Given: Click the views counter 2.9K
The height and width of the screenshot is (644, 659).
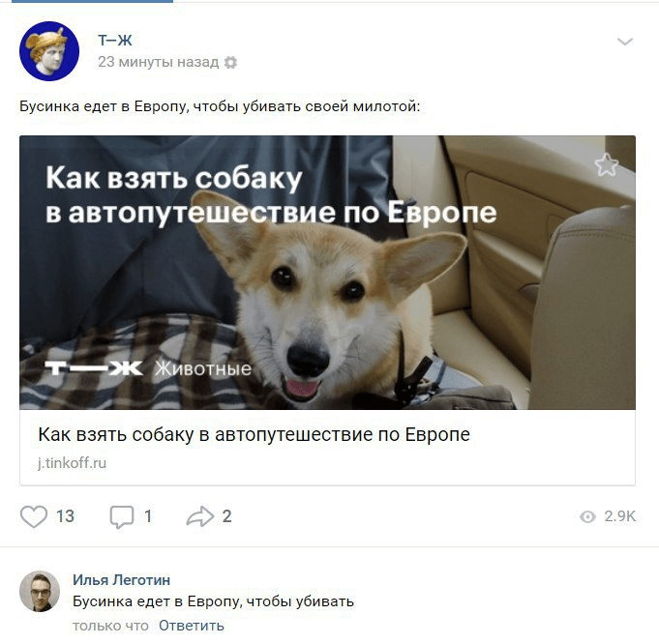Looking at the screenshot, I should 620,516.
